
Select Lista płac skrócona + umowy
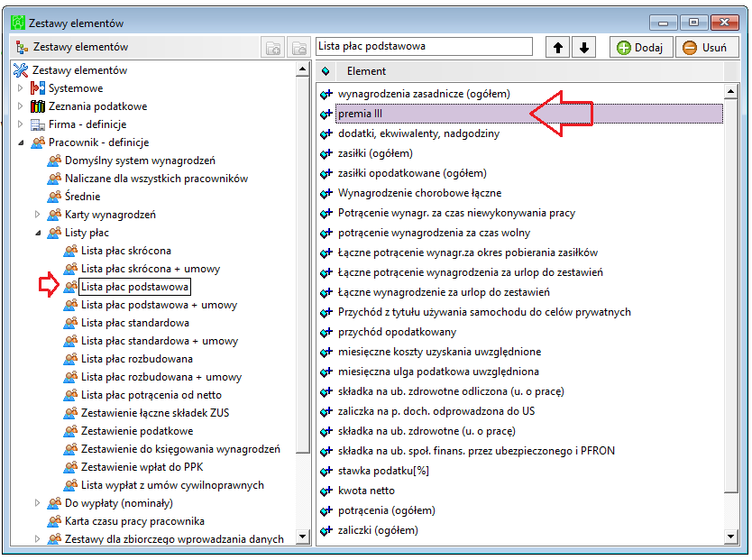[x=151, y=269]
